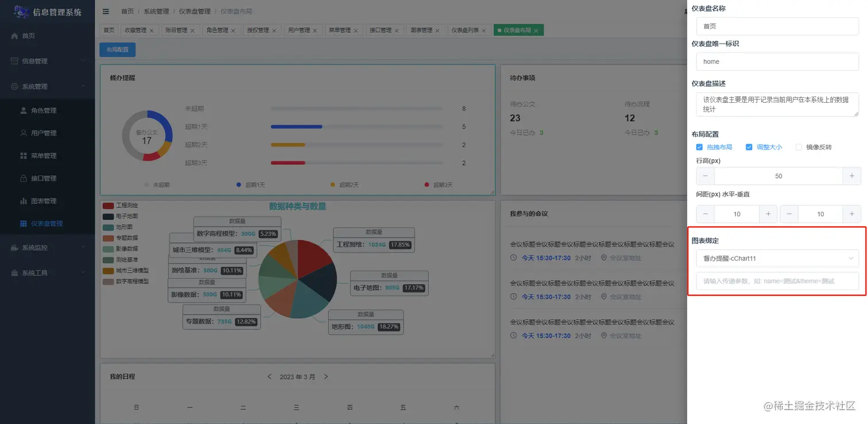This screenshot has width=868, height=424.
Task: Increase vertical 间距 with second plus button
Action: pyautogui.click(x=852, y=214)
